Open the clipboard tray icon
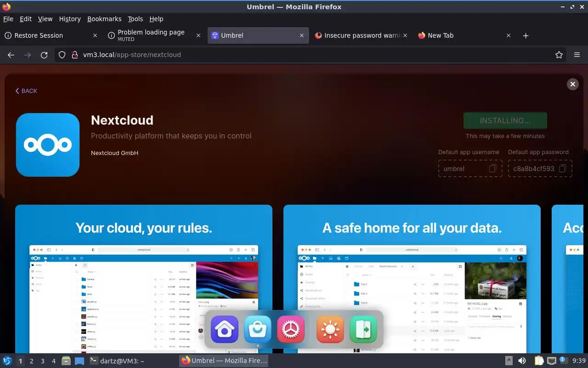This screenshot has height=368, width=588. 539,361
